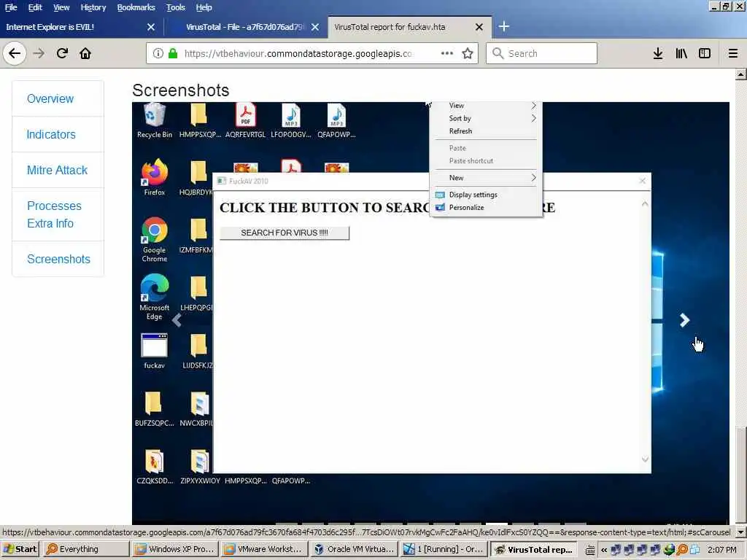747x560 pixels.
Task: Switch to Everything in the taskbar
Action: (86, 549)
